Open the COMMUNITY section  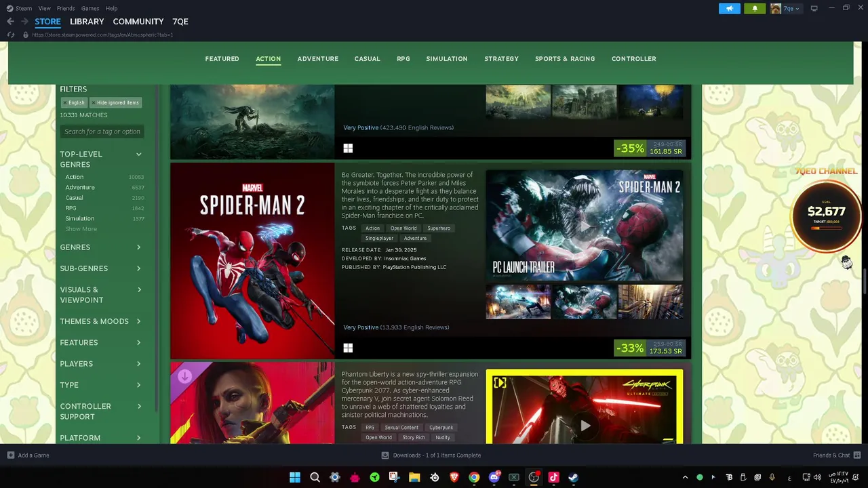pyautogui.click(x=138, y=22)
